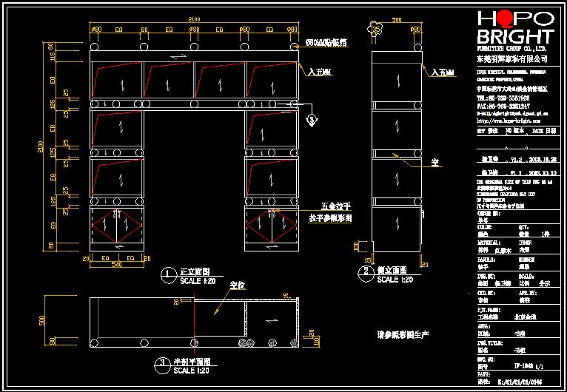Click the 2003.10.10 revision date
This screenshot has width=567, height=392.
[543, 172]
